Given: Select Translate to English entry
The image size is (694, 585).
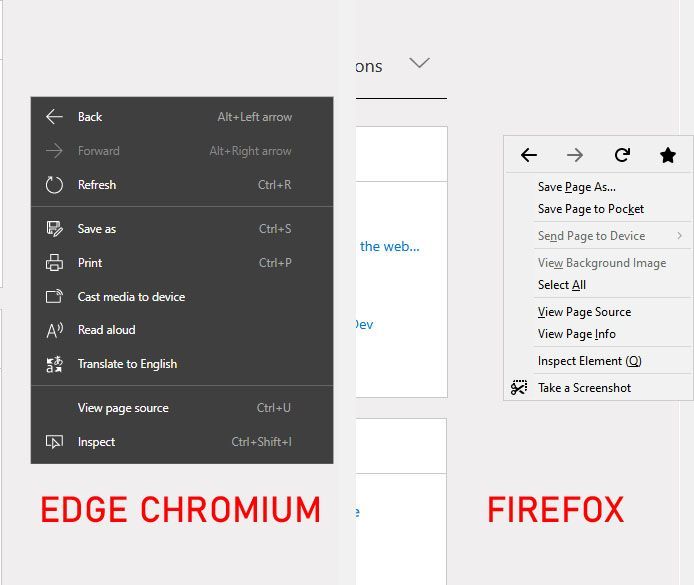Looking at the screenshot, I should (182, 364).
